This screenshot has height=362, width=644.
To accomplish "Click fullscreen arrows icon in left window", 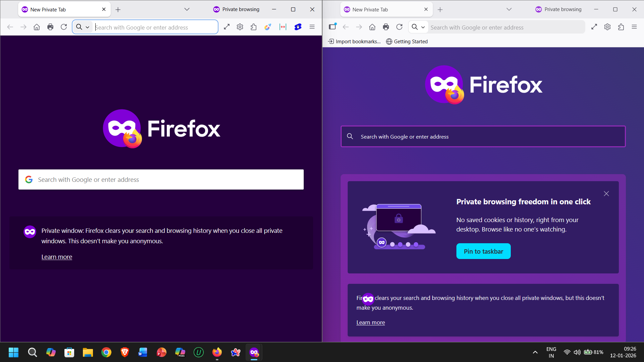I will (227, 27).
